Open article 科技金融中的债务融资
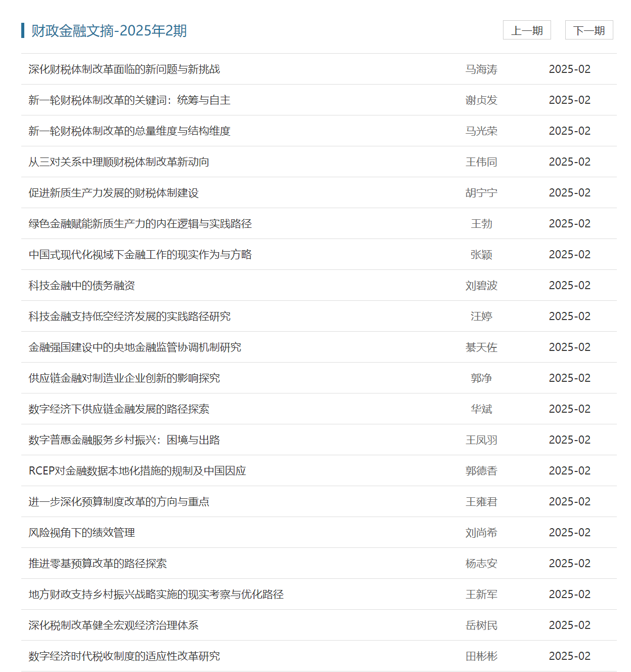This screenshot has width=631, height=672. click(81, 286)
